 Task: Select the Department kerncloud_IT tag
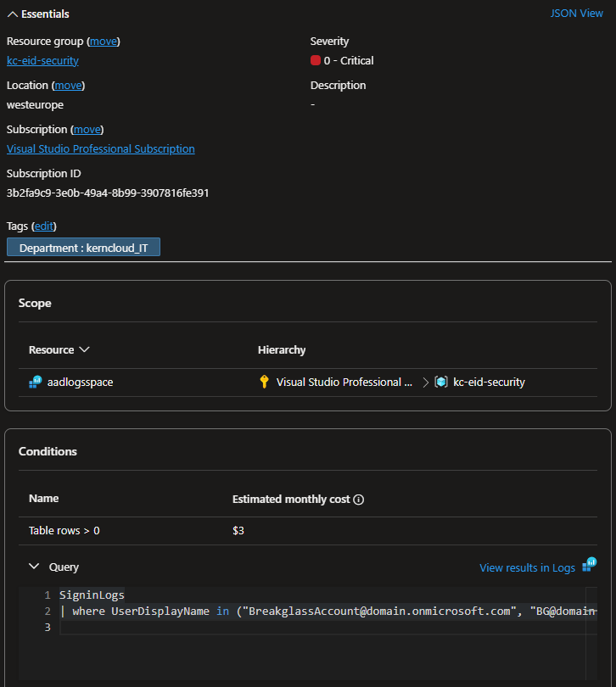(83, 248)
